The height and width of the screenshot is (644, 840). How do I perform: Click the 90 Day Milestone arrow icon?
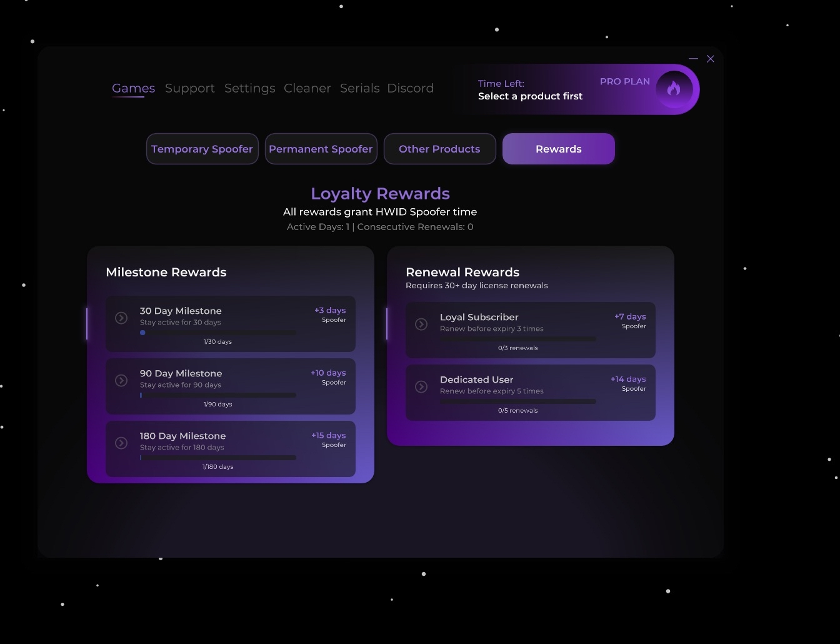coord(121,381)
